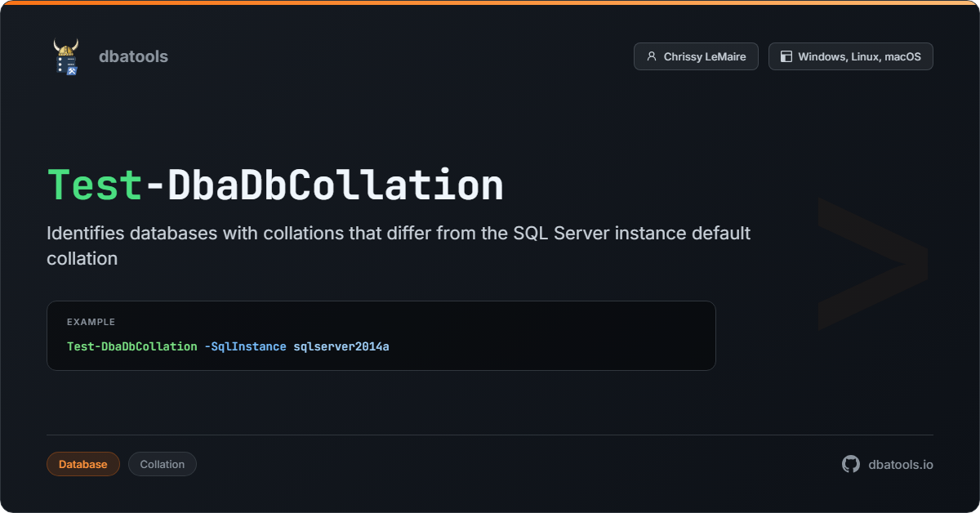Click the -SqlInstance parameter in example
Image resolution: width=980 pixels, height=513 pixels.
coord(246,346)
